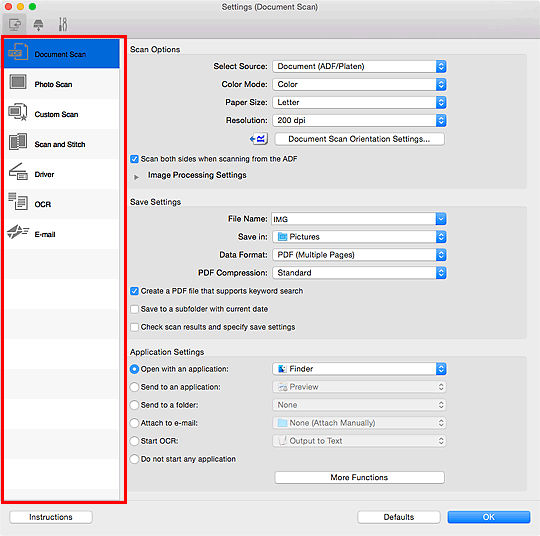Select the Attach to e-mail radio button

tap(134, 423)
